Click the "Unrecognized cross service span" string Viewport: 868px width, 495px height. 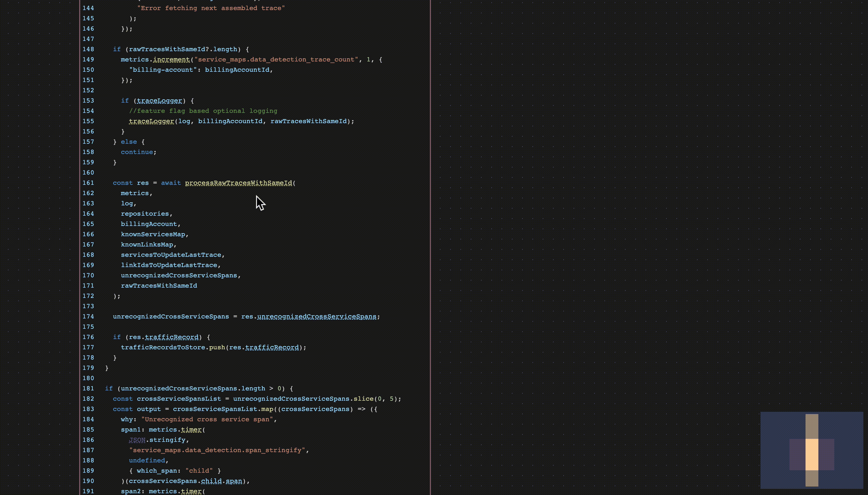[207, 419]
